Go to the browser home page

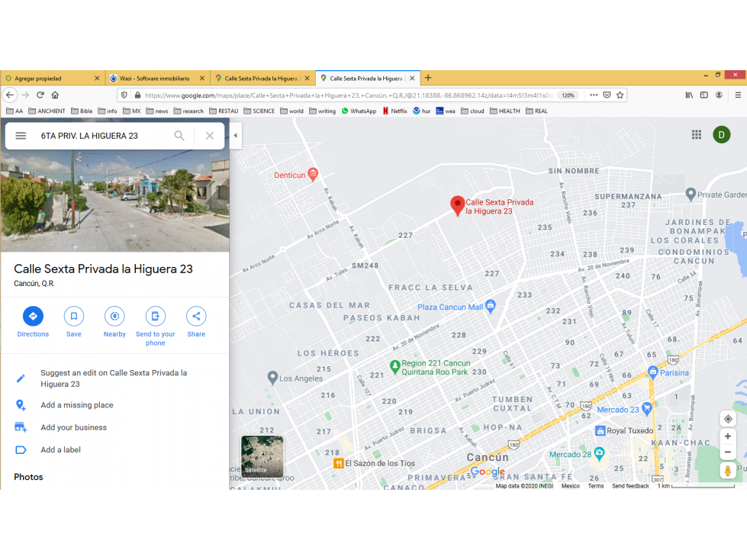pyautogui.click(x=55, y=95)
